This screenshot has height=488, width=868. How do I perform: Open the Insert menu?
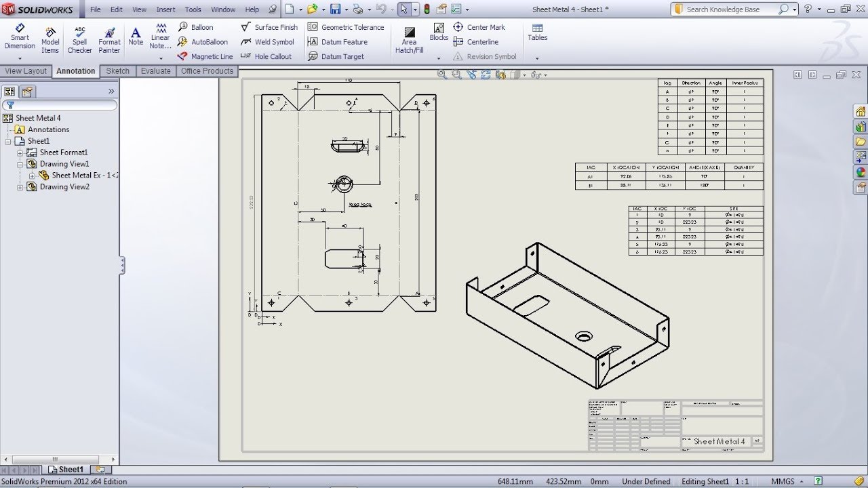click(165, 9)
